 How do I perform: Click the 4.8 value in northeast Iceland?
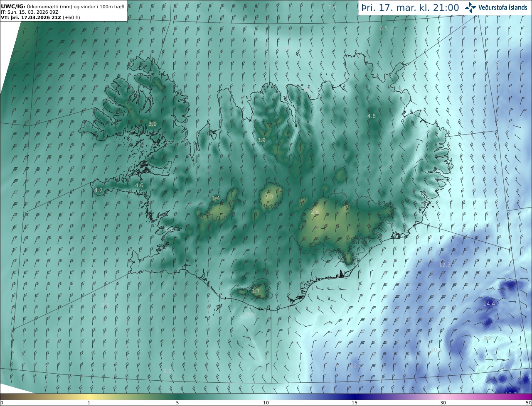click(372, 116)
